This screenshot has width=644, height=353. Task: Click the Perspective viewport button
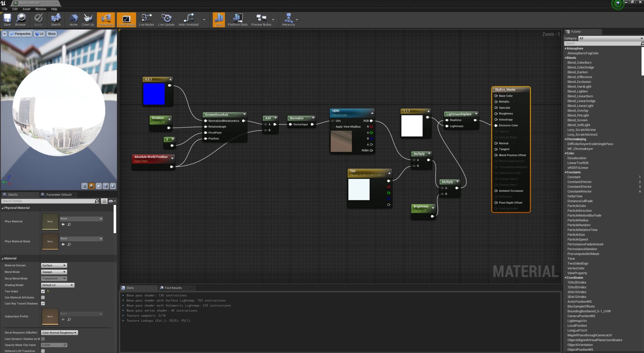[x=20, y=34]
